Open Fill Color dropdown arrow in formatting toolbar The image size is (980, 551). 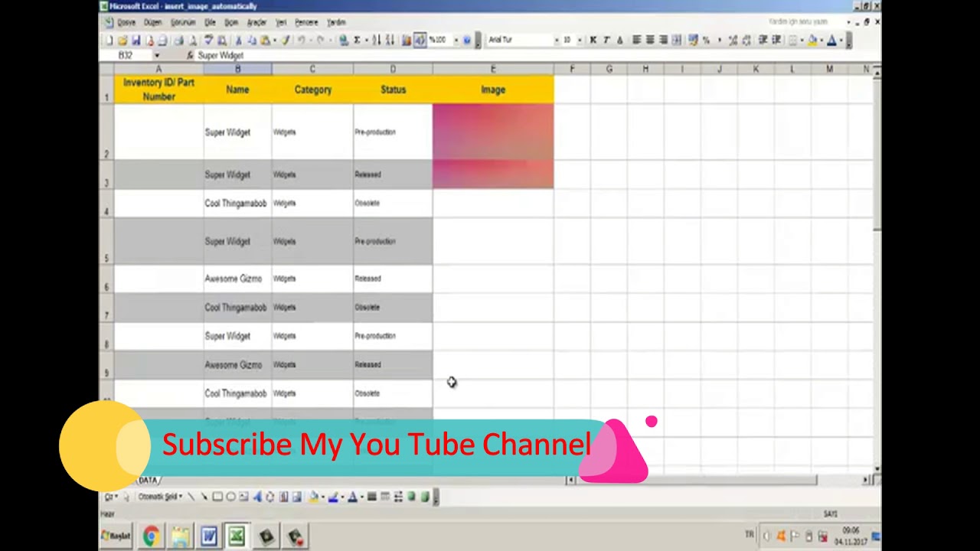(821, 40)
